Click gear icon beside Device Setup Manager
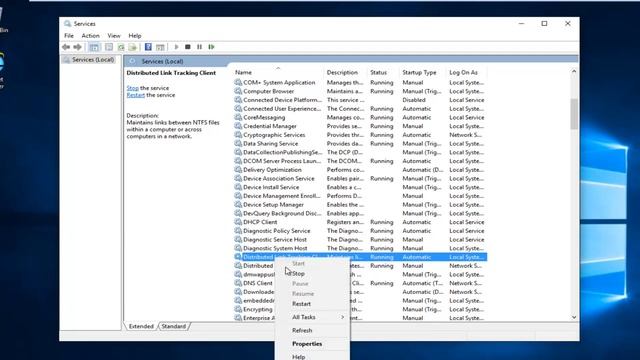The height and width of the screenshot is (360, 640). tap(238, 204)
